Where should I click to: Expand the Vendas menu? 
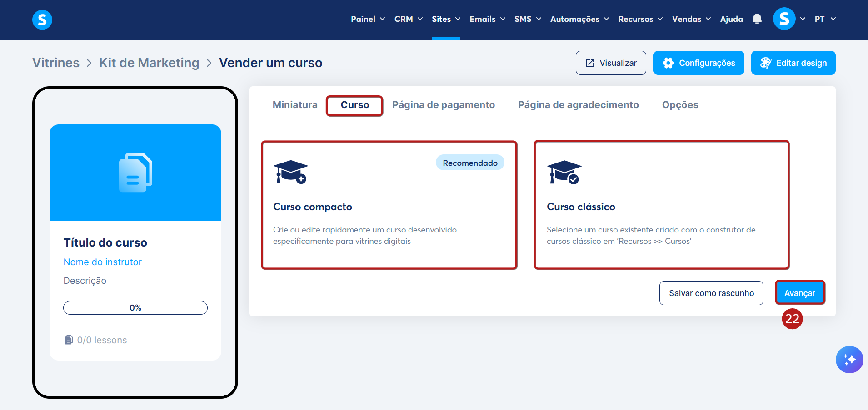coord(691,19)
